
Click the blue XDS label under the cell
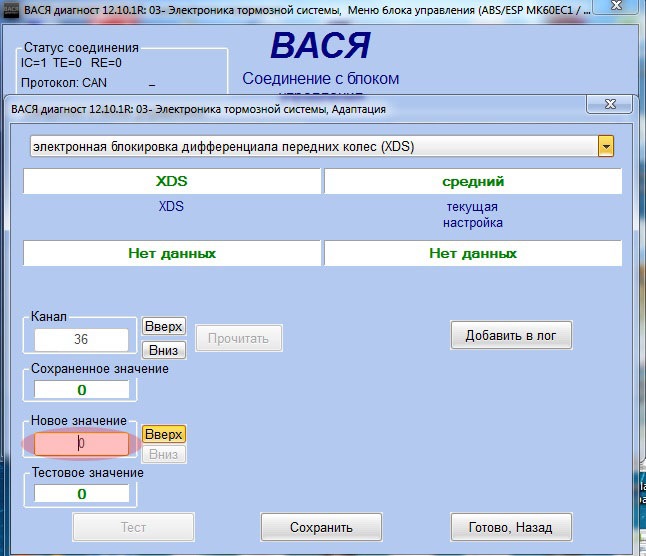[x=171, y=206]
